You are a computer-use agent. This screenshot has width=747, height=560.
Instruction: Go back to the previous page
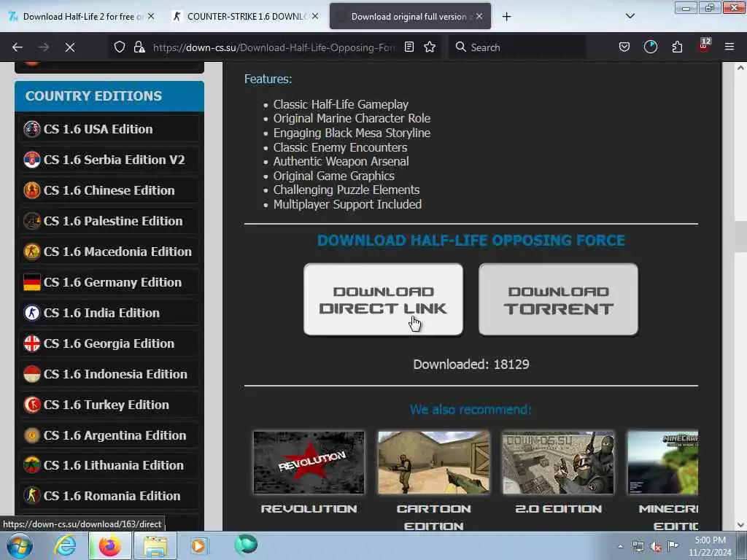18,47
